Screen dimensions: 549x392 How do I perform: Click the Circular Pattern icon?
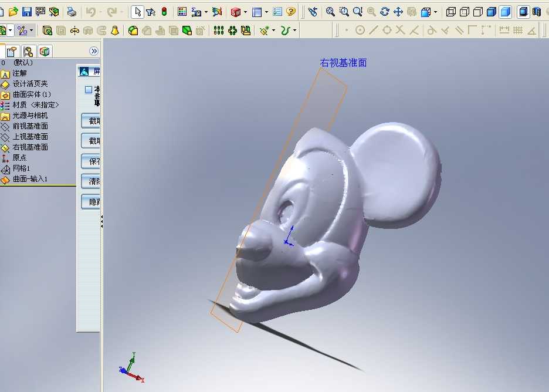click(x=232, y=31)
